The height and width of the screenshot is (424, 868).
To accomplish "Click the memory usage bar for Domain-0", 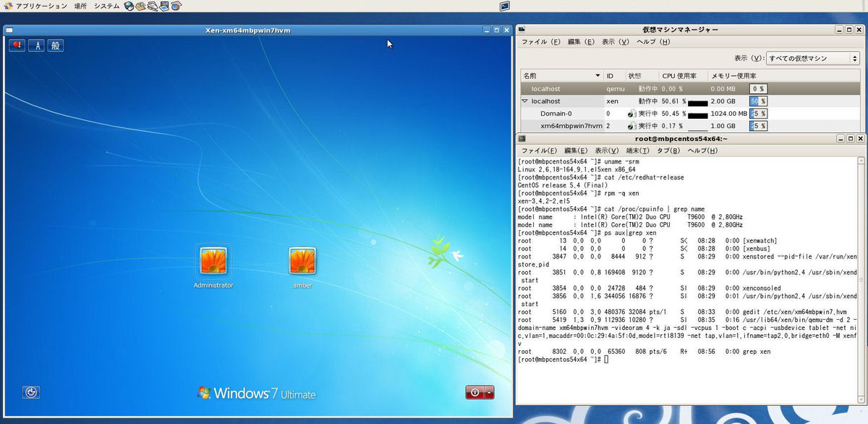I will [x=758, y=114].
